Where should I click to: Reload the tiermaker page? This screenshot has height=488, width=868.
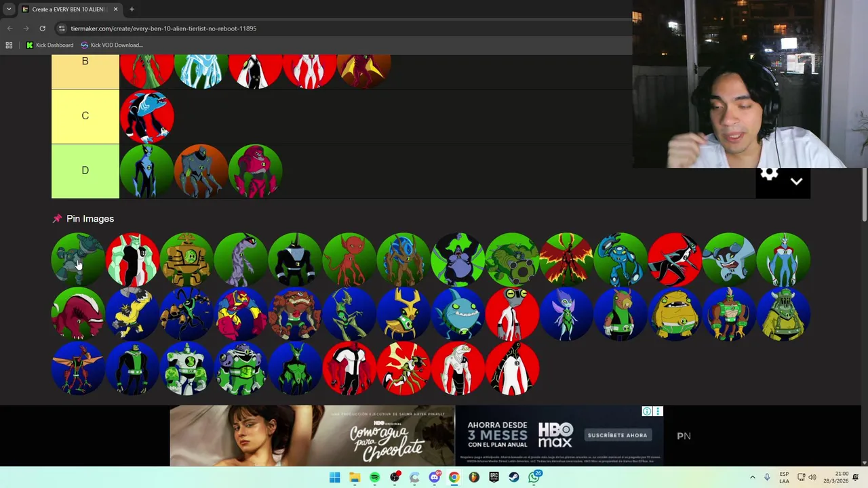(42, 28)
